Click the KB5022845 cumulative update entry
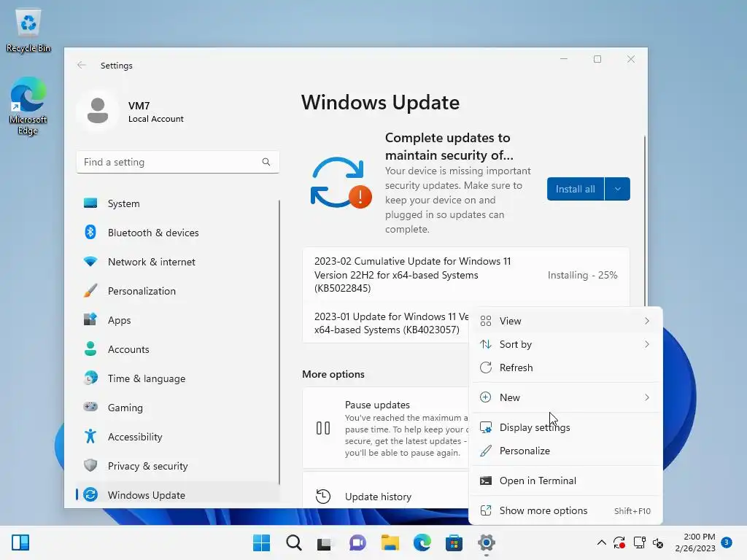The width and height of the screenshot is (747, 560). [466, 275]
